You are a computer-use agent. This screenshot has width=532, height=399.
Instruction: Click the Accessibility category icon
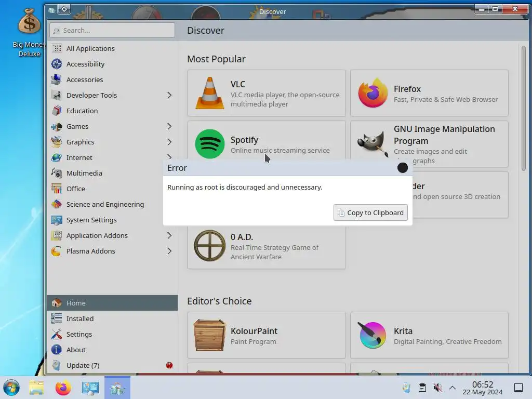point(56,64)
